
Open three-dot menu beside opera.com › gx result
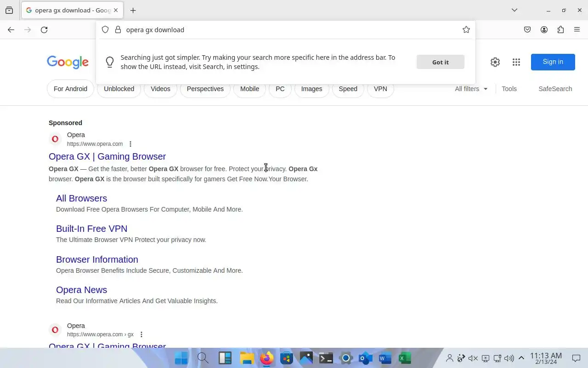click(x=141, y=334)
